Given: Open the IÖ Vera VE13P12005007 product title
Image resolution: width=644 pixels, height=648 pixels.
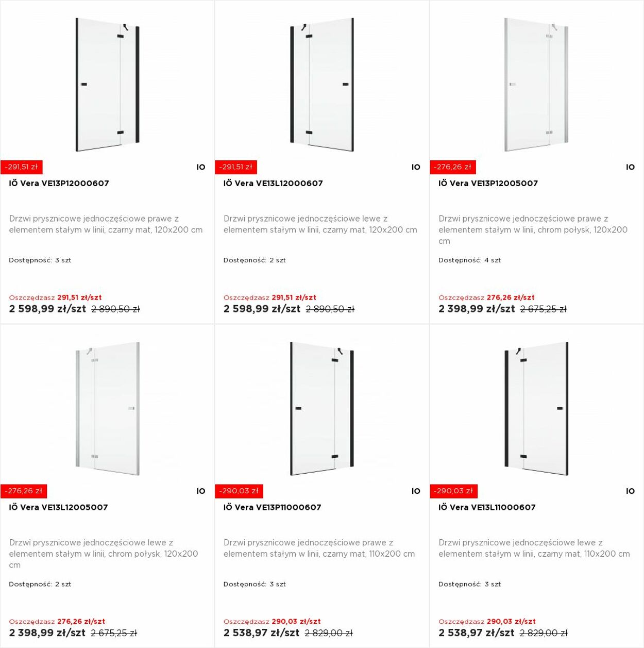Looking at the screenshot, I should pyautogui.click(x=488, y=183).
